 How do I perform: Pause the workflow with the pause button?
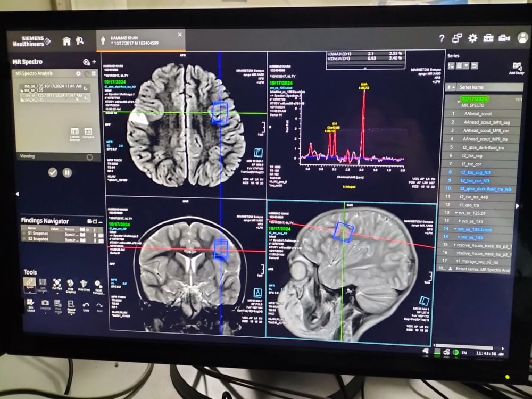(67, 173)
